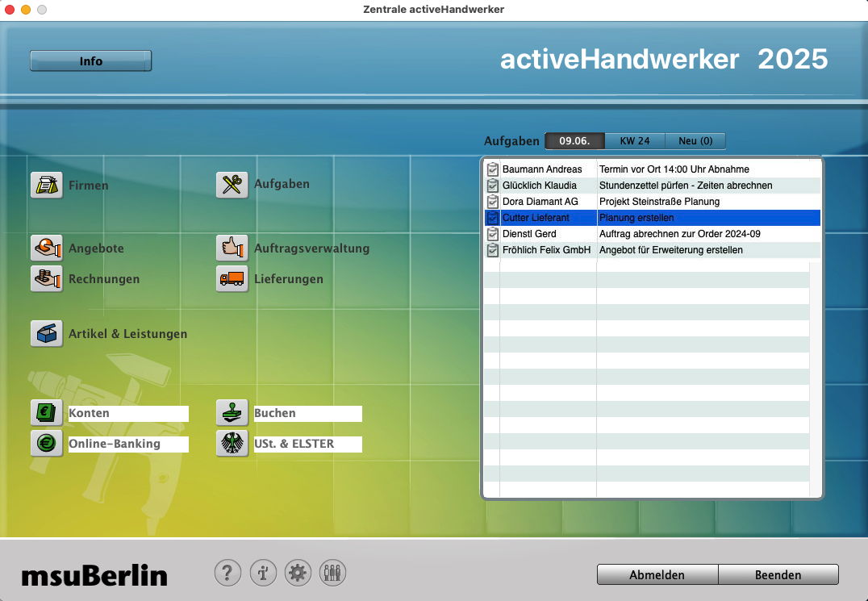
Task: Click the help question mark icon
Action: point(227,573)
